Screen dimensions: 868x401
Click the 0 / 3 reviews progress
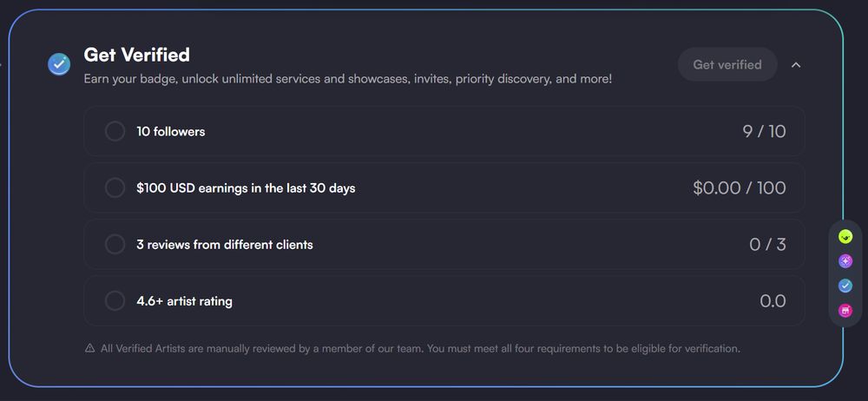click(x=767, y=244)
